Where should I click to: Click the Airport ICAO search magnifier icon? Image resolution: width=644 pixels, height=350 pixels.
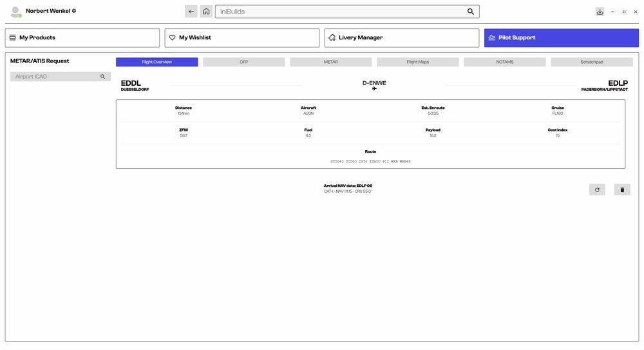coord(102,77)
